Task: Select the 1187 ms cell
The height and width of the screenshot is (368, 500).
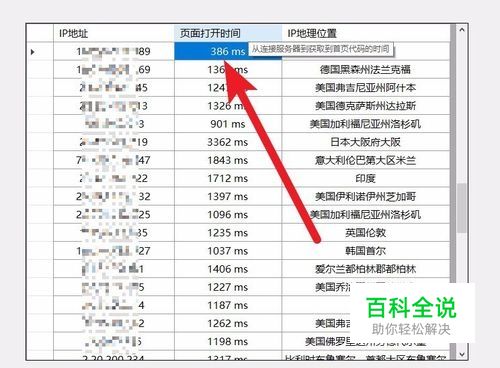Action: coord(228,305)
